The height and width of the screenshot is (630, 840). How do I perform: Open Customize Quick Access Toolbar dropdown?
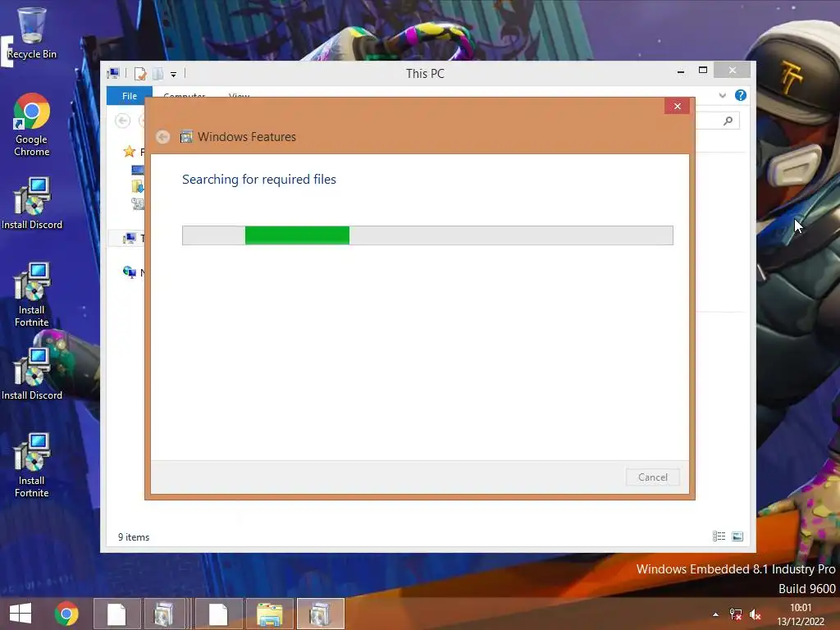pos(174,74)
